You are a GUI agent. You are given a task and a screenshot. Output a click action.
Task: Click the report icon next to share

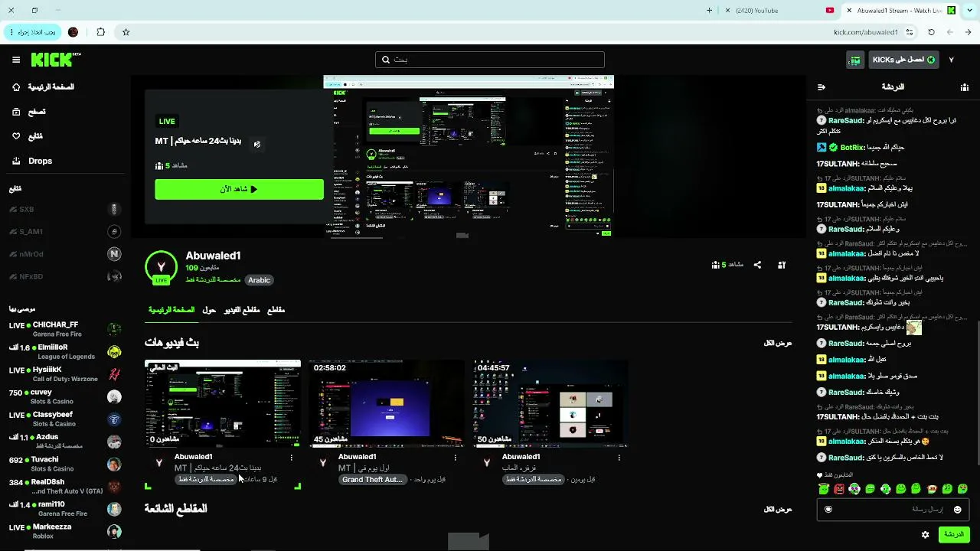[x=782, y=265]
